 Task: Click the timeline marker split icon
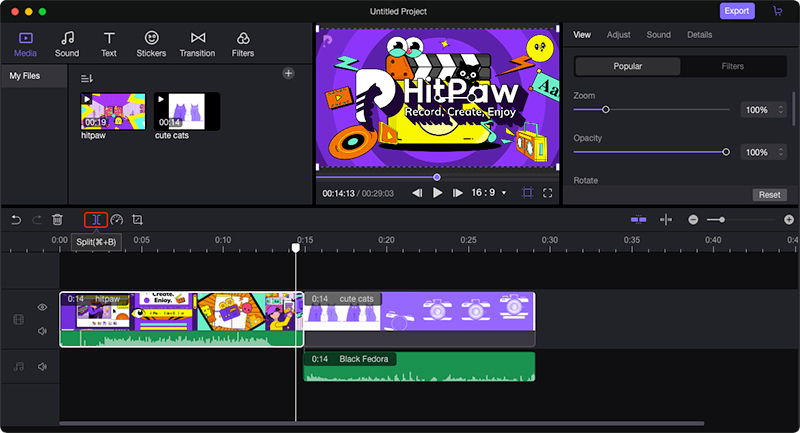[x=666, y=220]
